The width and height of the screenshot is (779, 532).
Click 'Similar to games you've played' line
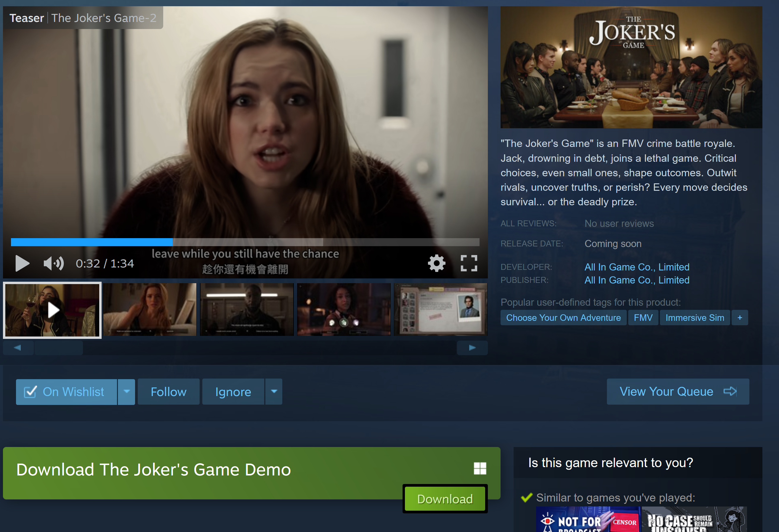[x=615, y=498]
